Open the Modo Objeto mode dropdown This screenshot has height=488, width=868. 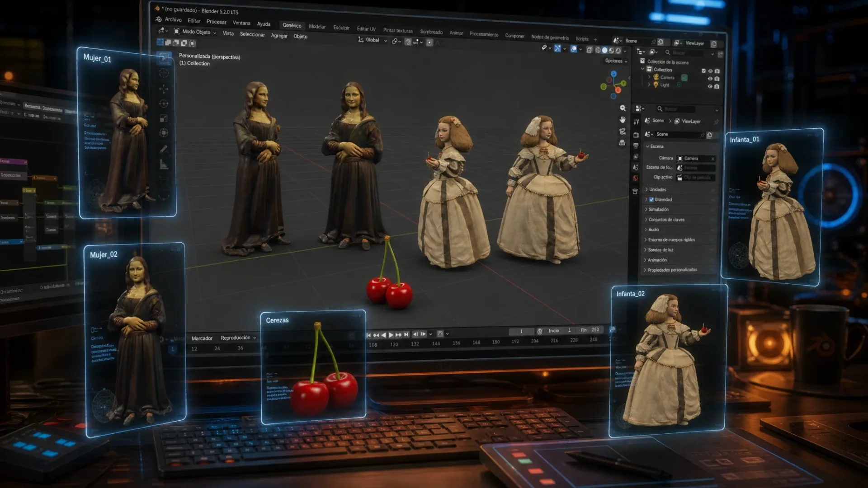[195, 32]
